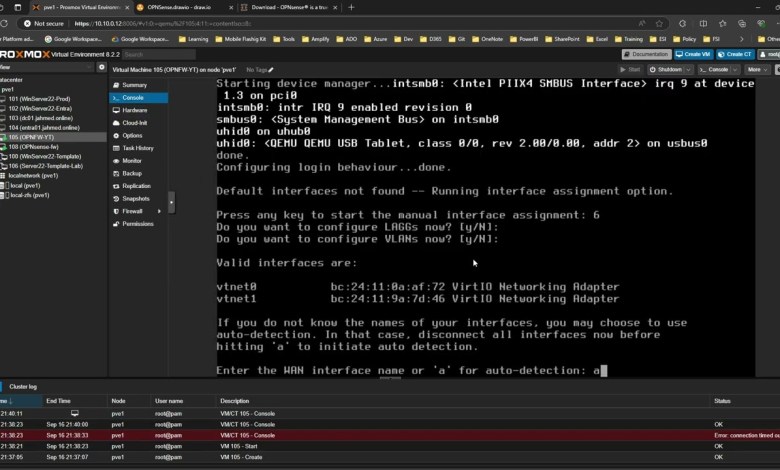Open the PowerBI bookmarks folder
The width and height of the screenshot is (780, 470).
coord(524,39)
